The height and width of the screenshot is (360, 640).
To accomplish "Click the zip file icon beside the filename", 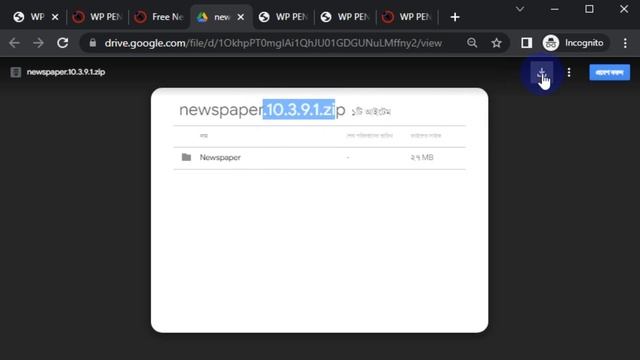I will [16, 72].
